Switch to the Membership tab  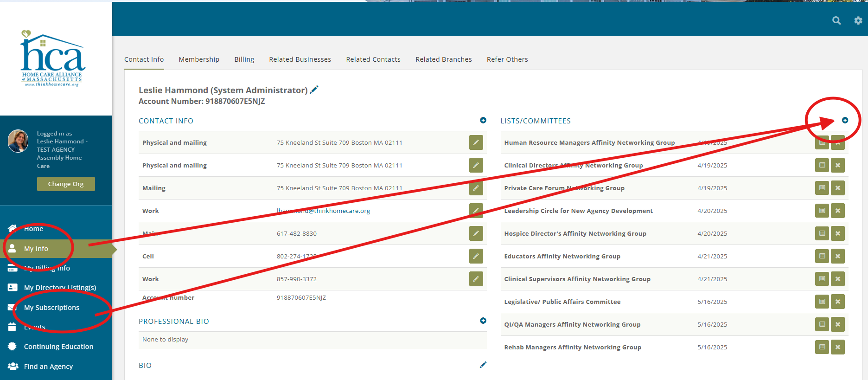click(x=199, y=59)
